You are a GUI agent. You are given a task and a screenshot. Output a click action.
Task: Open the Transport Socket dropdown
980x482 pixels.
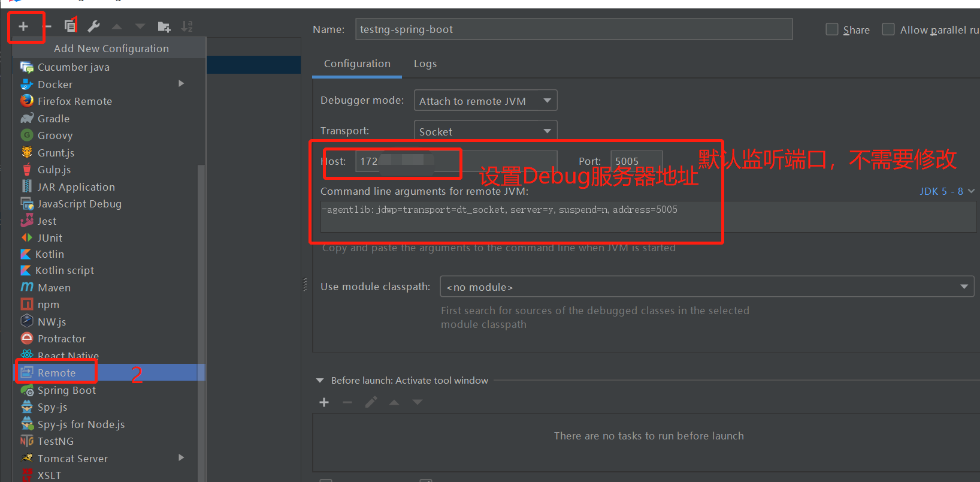486,131
